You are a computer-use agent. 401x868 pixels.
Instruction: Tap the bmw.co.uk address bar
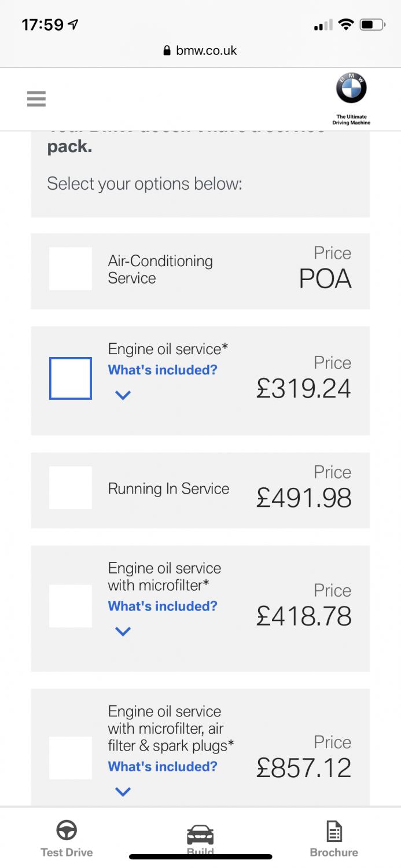click(207, 50)
